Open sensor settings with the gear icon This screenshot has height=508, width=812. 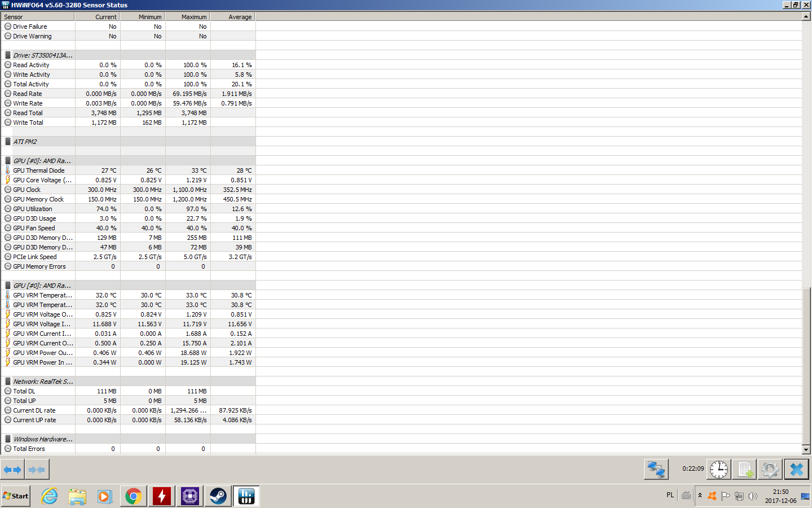pyautogui.click(x=770, y=469)
